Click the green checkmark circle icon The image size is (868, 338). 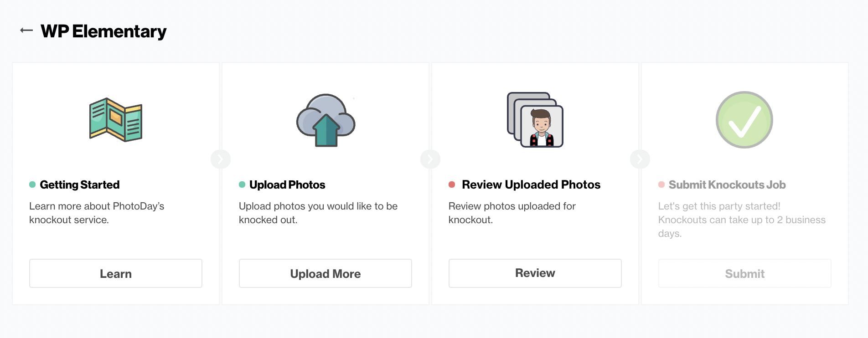click(x=744, y=120)
